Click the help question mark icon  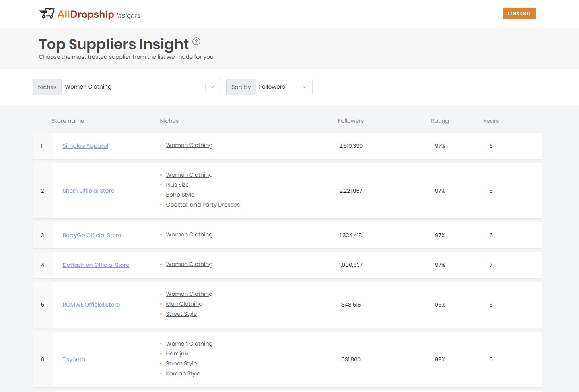click(196, 41)
